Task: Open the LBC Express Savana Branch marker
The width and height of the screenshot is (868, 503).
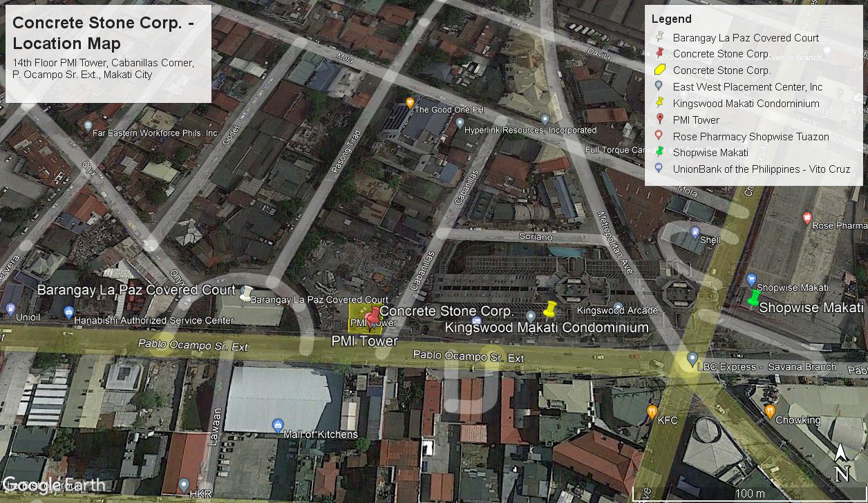Action: [x=692, y=359]
